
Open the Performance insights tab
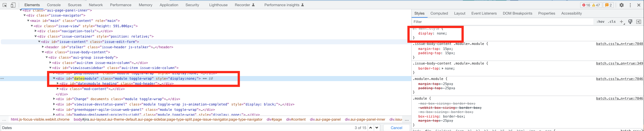coord(284,5)
